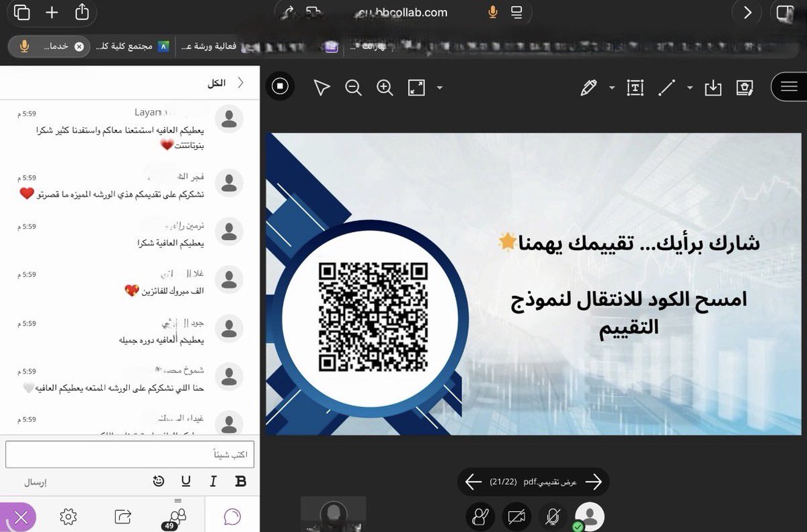Image resolution: width=807 pixels, height=532 pixels.
Task: Click the الكل chat channel title
Action: tap(217, 83)
